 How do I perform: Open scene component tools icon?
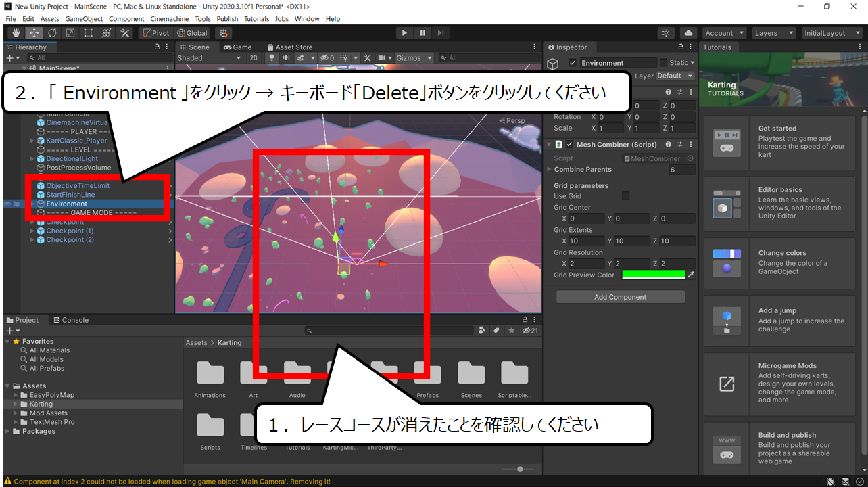click(x=368, y=58)
